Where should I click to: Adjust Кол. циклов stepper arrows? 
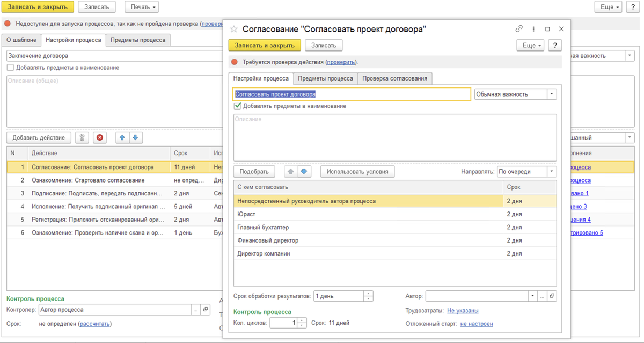tap(302, 323)
